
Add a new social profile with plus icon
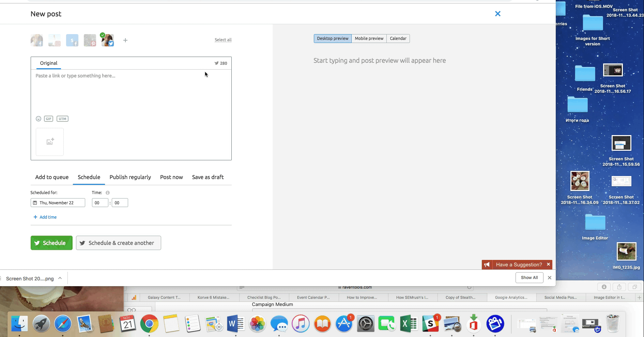125,40
